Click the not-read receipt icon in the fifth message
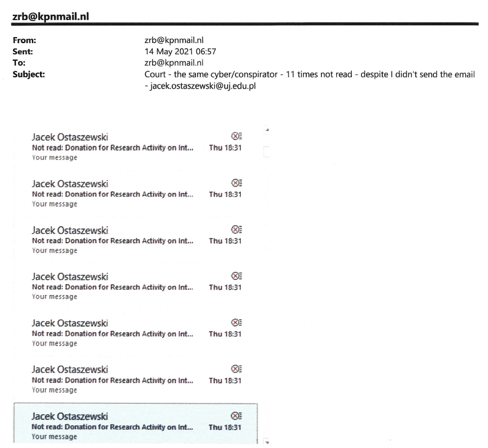Viewport: 488px width, 448px height. pyautogui.click(x=236, y=322)
